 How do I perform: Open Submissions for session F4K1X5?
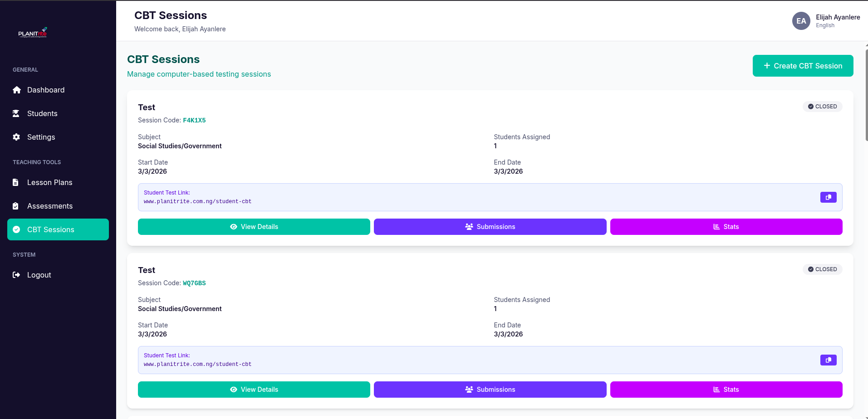490,227
